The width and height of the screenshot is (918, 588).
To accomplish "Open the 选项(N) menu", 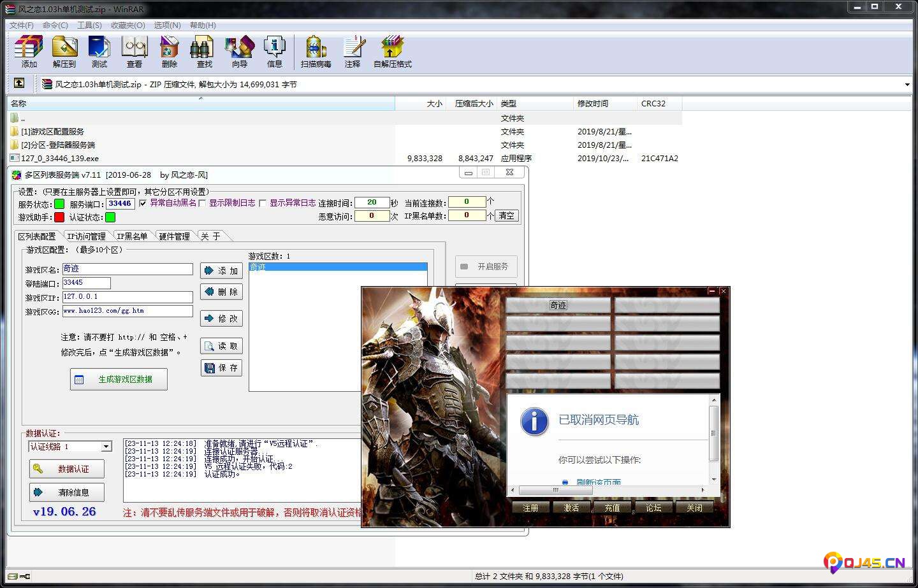I will [167, 25].
